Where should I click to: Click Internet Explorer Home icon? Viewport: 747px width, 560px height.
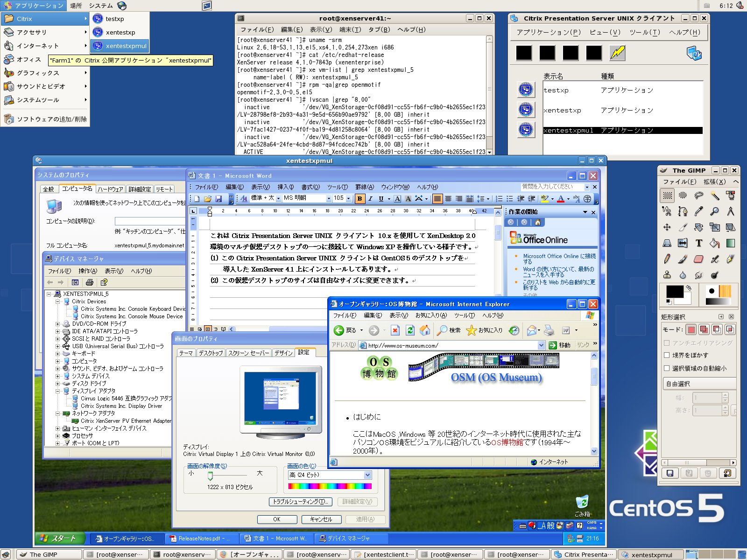(425, 330)
